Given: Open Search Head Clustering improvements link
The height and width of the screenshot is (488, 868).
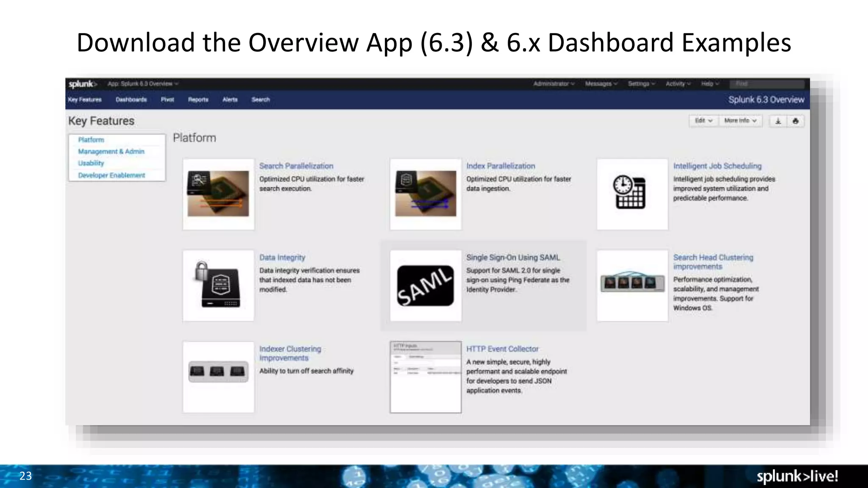Looking at the screenshot, I should pyautogui.click(x=713, y=262).
